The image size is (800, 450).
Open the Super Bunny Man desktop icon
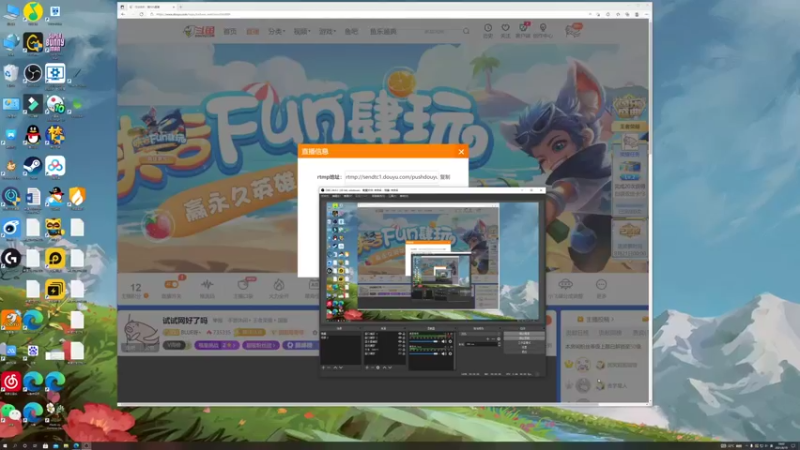coord(55,42)
